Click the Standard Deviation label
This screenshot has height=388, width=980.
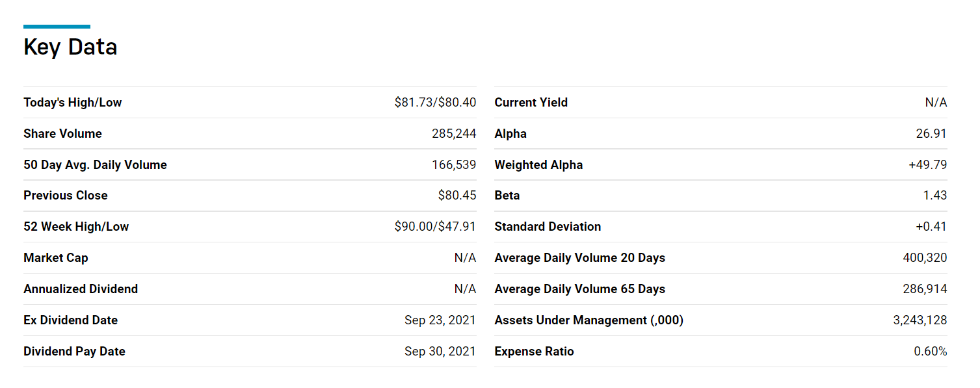point(548,227)
